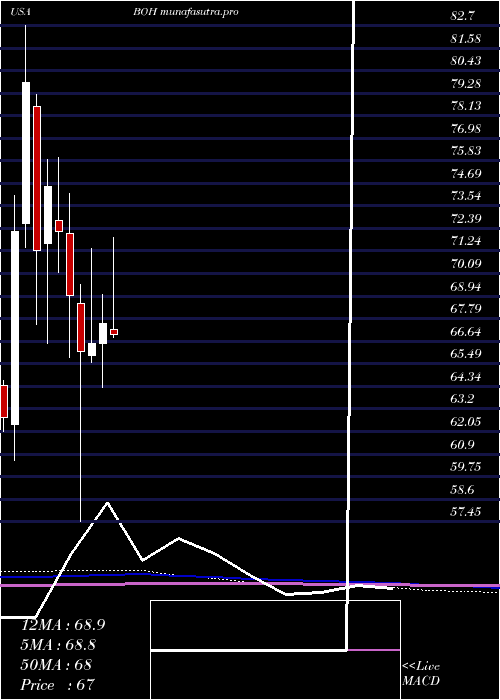The image size is (500, 700).
Task: Select the tallest white candlestick near 79.28
Action: point(26,153)
